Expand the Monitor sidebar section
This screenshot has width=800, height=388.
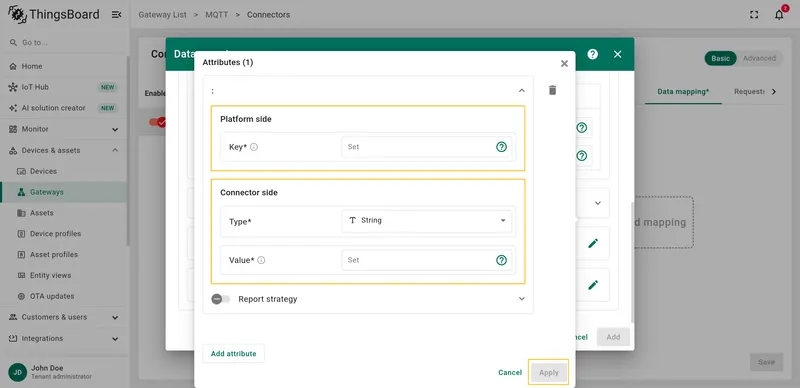[x=63, y=129]
